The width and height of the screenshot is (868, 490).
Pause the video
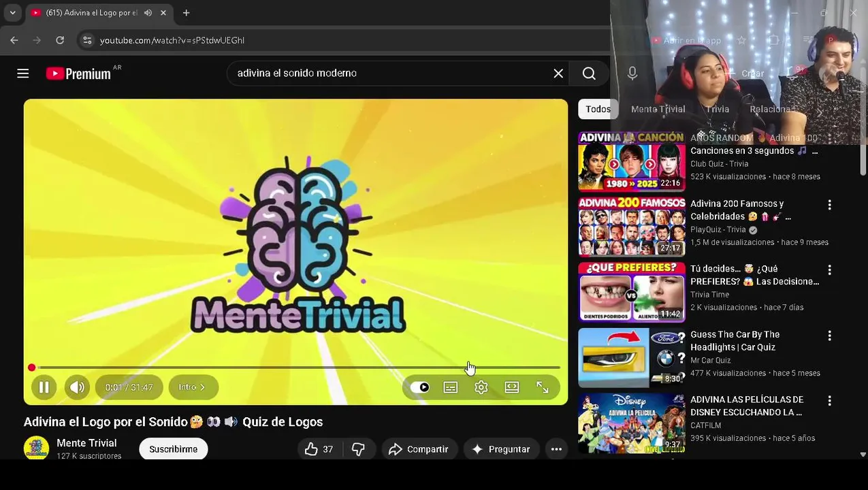[x=44, y=387]
